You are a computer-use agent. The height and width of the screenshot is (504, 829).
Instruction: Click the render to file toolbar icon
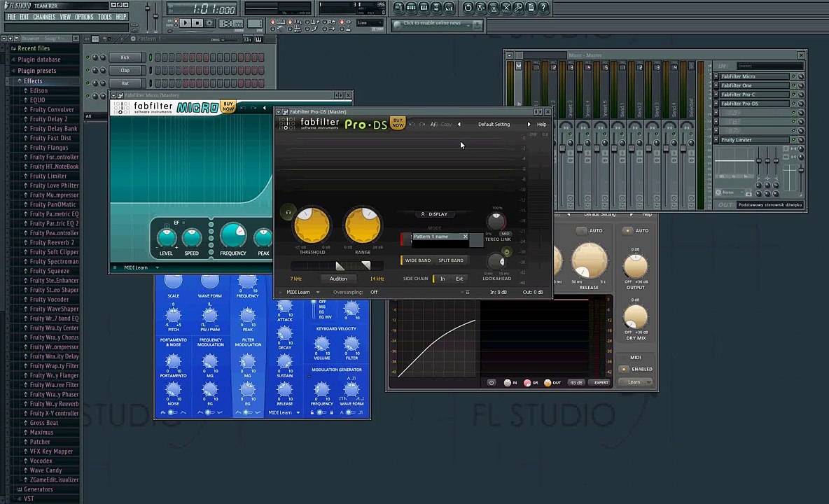(494, 8)
